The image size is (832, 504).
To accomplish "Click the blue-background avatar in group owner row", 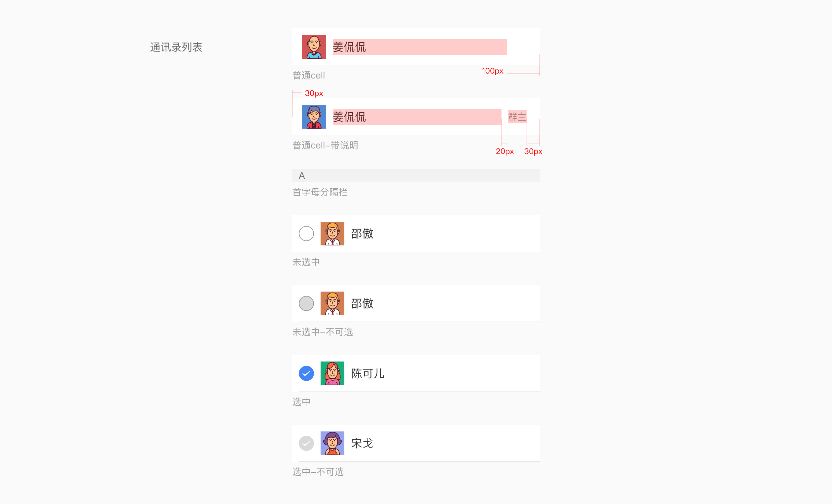I will pyautogui.click(x=314, y=117).
